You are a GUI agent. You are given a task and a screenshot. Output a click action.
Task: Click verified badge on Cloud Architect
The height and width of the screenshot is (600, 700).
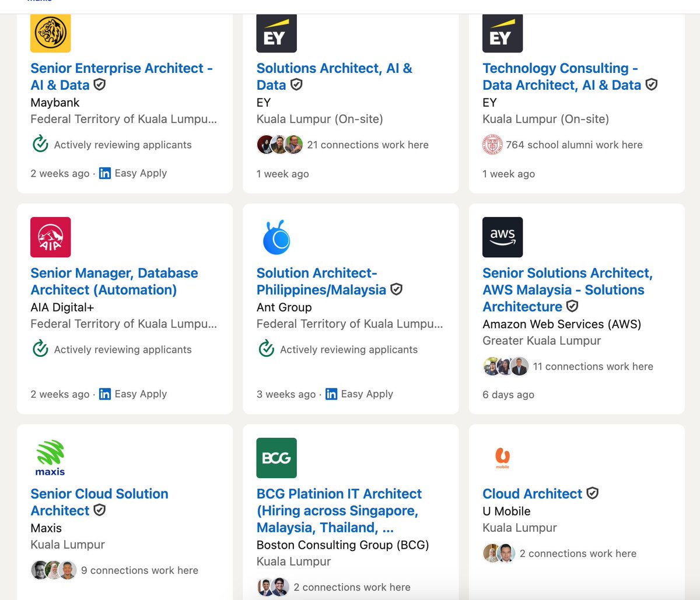pyautogui.click(x=592, y=493)
